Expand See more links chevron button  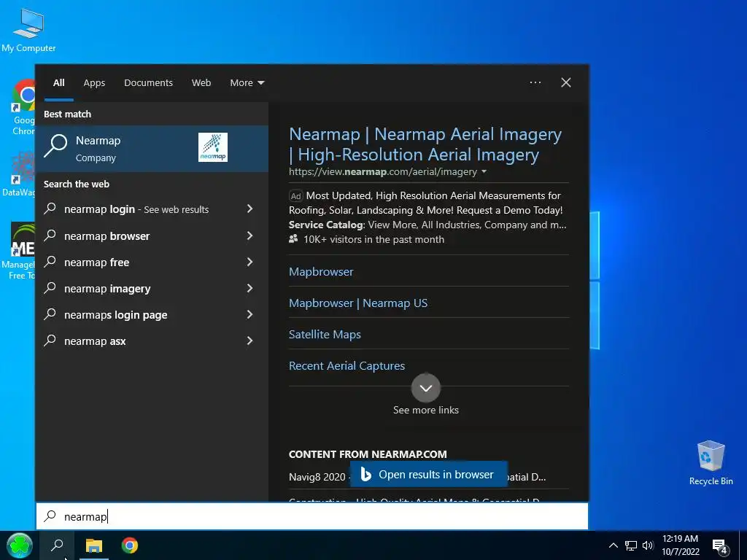pos(426,388)
